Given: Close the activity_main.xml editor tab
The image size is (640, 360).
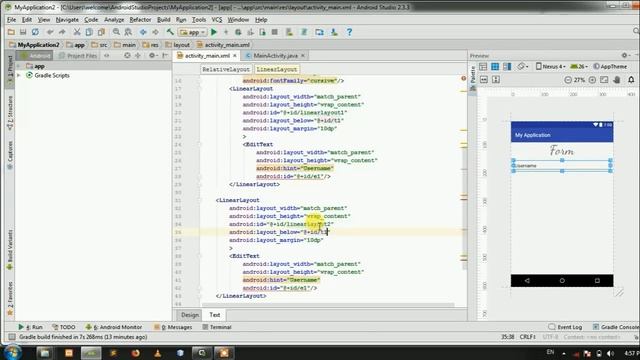Looking at the screenshot, I should 235,56.
